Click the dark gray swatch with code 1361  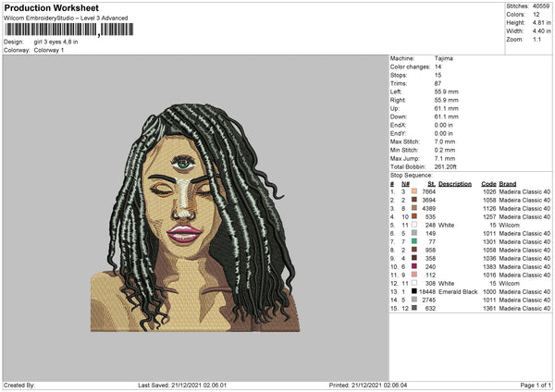pos(414,308)
